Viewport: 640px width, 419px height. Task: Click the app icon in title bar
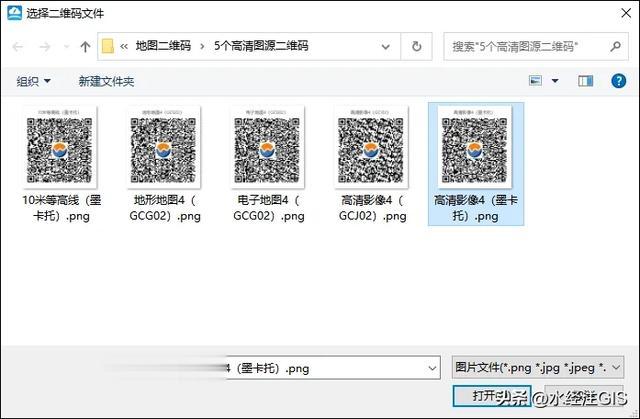pyautogui.click(x=15, y=13)
